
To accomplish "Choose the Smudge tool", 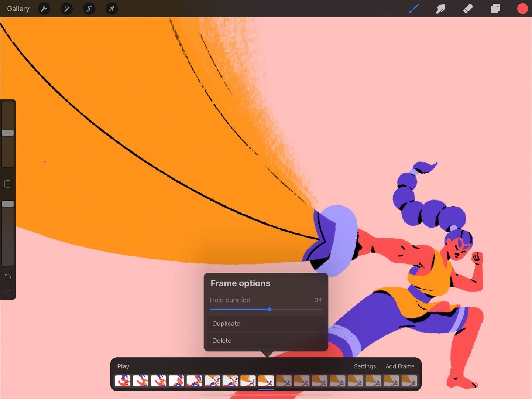I will pyautogui.click(x=441, y=8).
